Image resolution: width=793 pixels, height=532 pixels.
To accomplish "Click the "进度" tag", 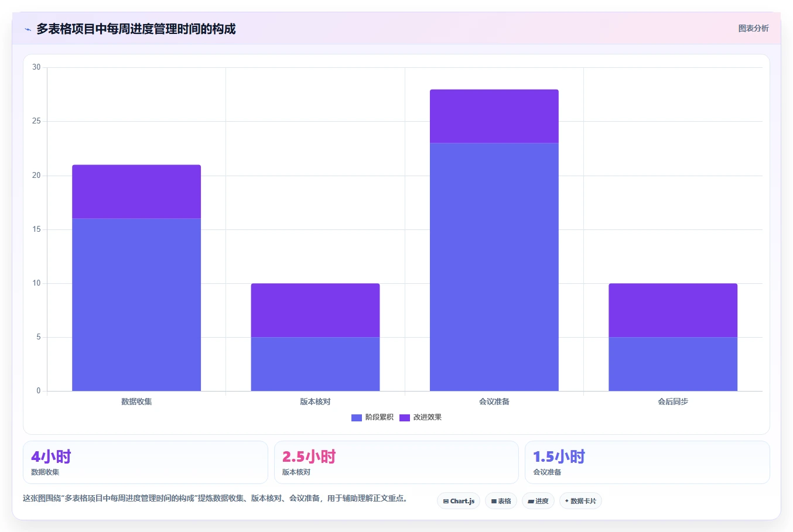I will pos(538,501).
